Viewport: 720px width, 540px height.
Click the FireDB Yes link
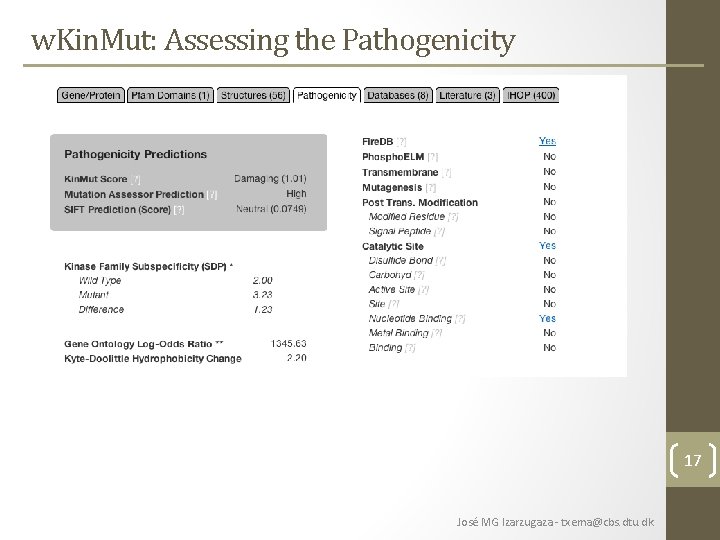[x=547, y=141]
